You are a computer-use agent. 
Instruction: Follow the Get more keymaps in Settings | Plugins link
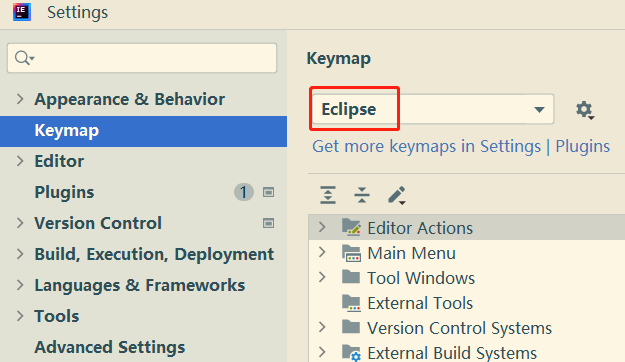[461, 146]
